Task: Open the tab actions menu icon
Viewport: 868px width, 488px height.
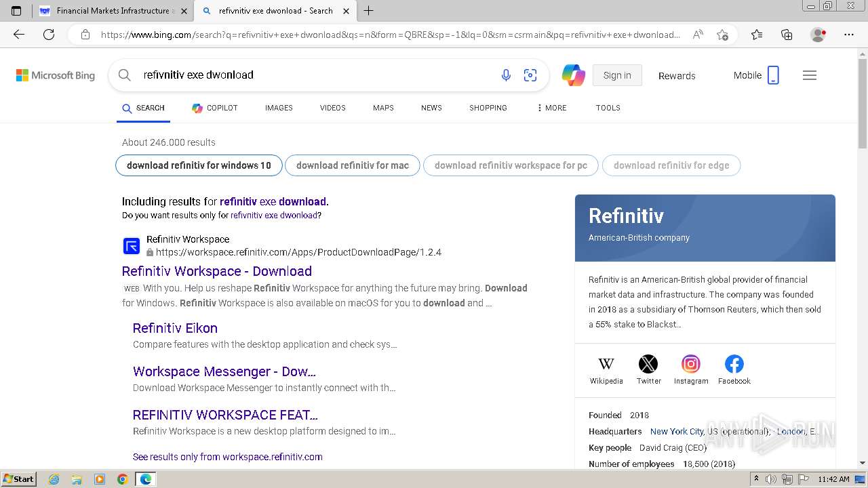Action: 16,11
